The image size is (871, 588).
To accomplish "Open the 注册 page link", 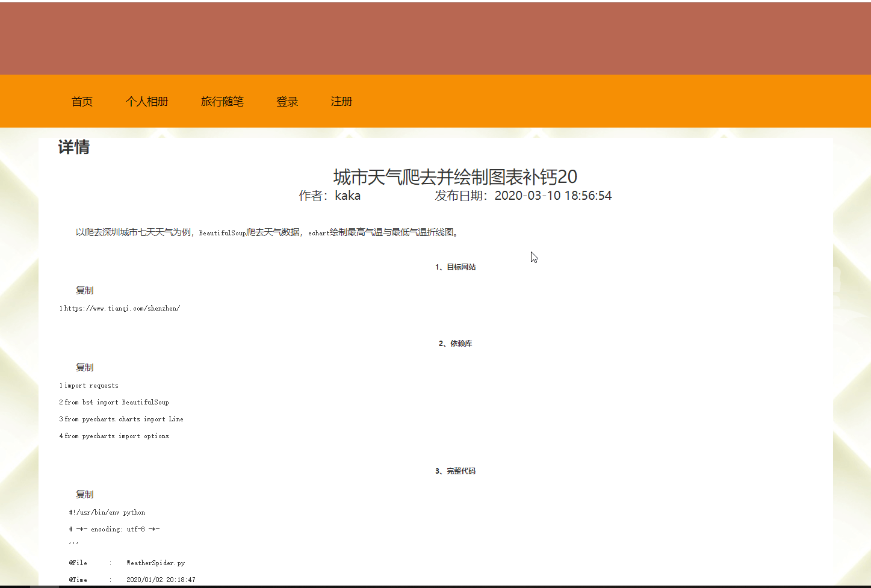I will point(341,102).
